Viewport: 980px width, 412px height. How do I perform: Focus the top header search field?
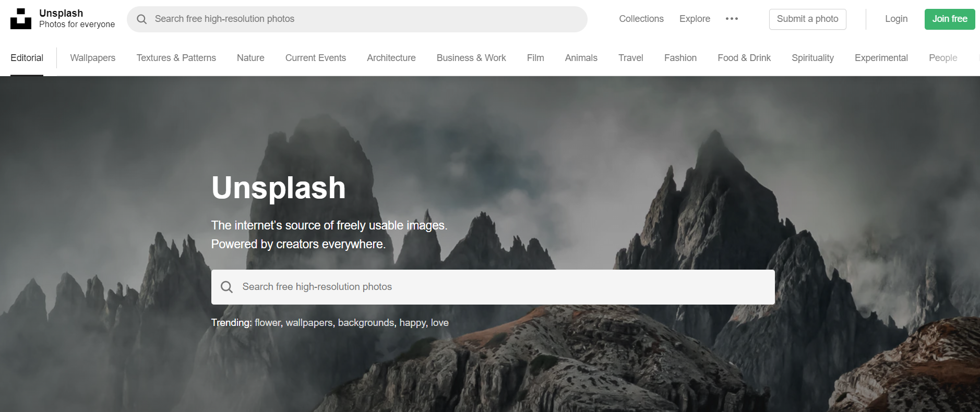[357, 19]
